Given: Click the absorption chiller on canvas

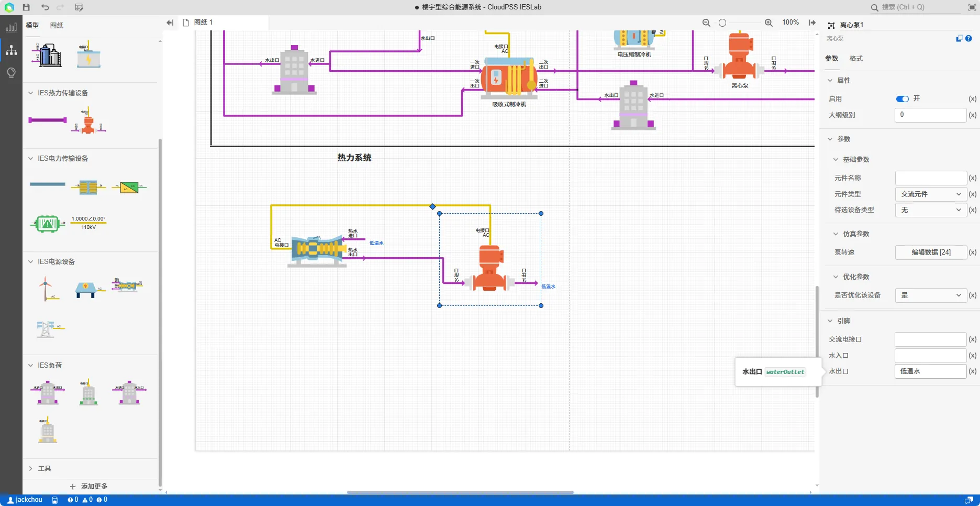Looking at the screenshot, I should pos(509,78).
